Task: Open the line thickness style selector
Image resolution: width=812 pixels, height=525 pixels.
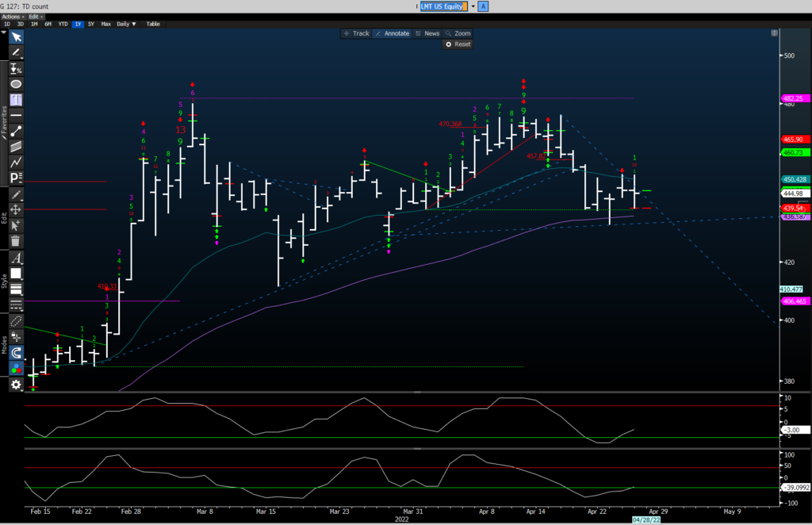Action: tap(16, 289)
